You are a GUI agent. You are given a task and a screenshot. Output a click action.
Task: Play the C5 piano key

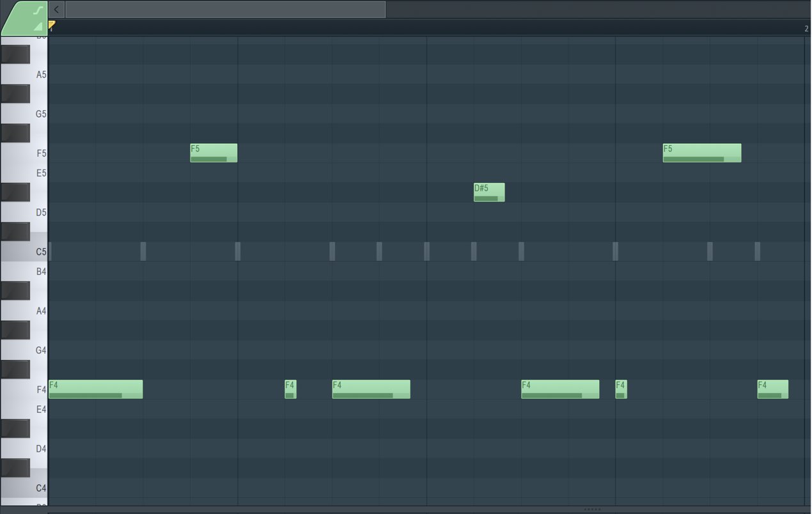point(38,251)
